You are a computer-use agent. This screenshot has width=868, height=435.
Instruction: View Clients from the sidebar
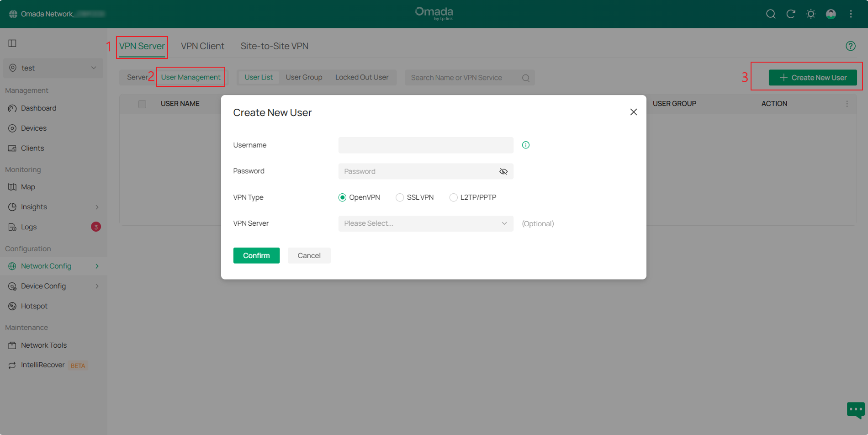[x=32, y=148]
